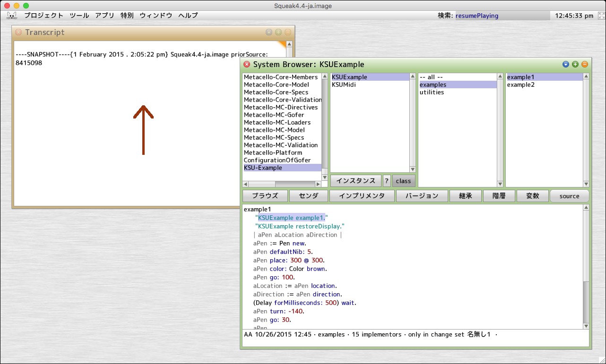Open the アプリ menu
The height and width of the screenshot is (364, 606).
tap(104, 16)
